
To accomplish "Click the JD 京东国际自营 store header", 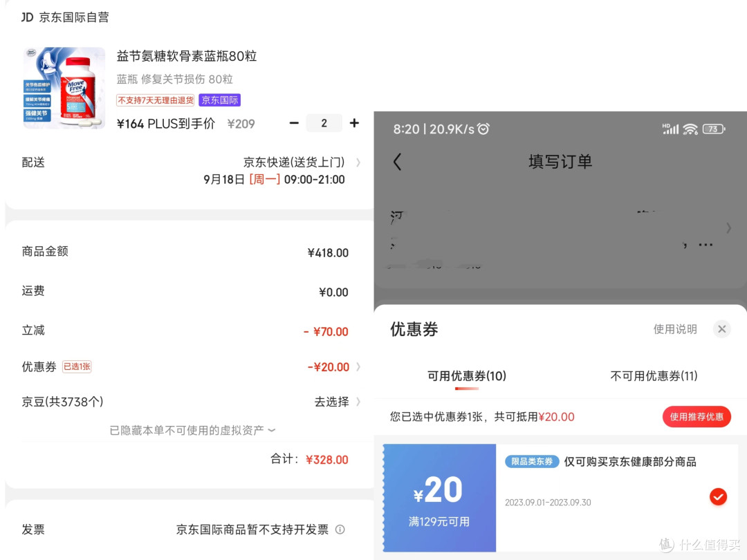I will pyautogui.click(x=65, y=17).
